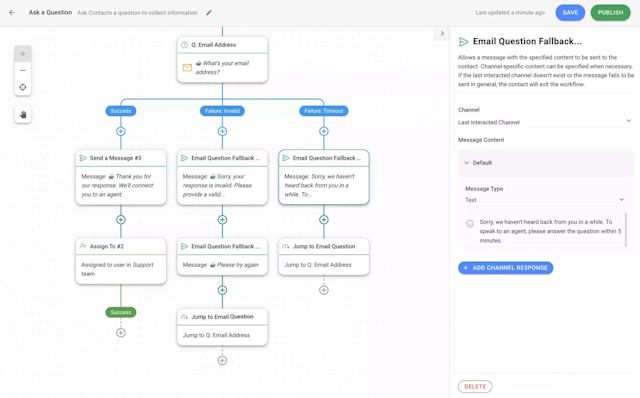Add step after green Success end
Image resolution: width=640 pixels, height=398 pixels.
pyautogui.click(x=121, y=333)
